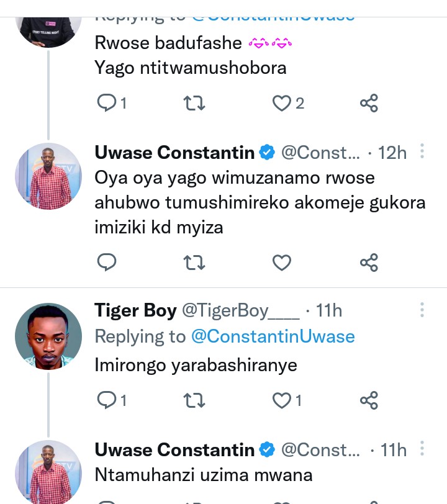Reply to the 'Rwose badufashe' tweet
Viewport: 447px width, 504px height.
pyautogui.click(x=107, y=103)
